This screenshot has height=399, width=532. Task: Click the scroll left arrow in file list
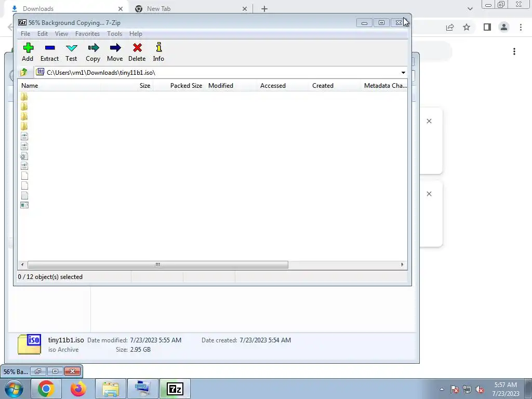coord(22,264)
